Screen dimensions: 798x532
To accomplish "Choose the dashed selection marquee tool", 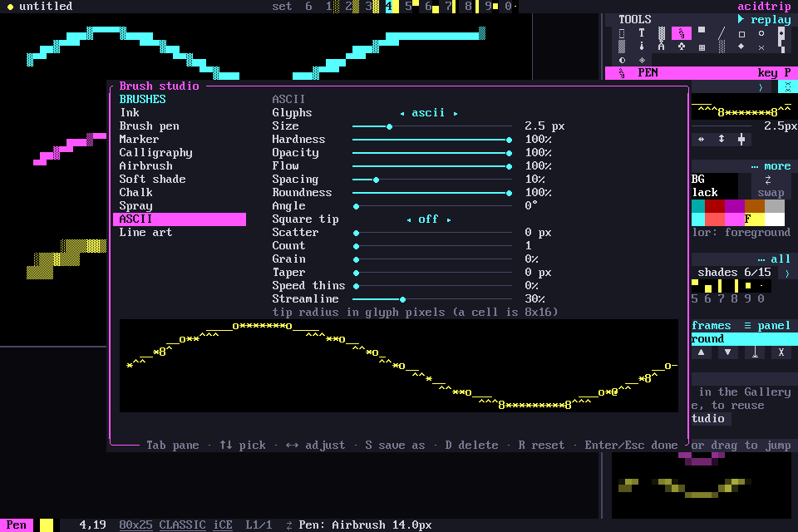I will tap(622, 33).
